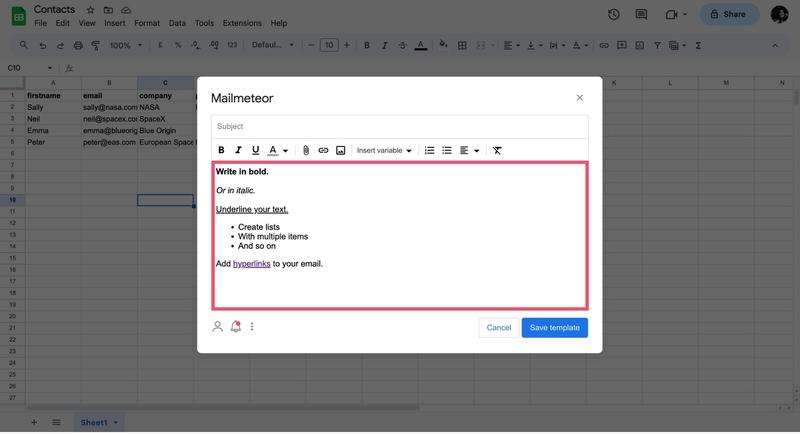This screenshot has width=800, height=434.
Task: Click the font size field showing 10
Action: point(329,45)
